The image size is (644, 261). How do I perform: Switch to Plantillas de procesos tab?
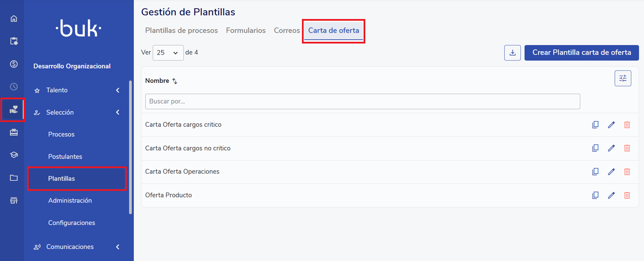pyautogui.click(x=181, y=30)
